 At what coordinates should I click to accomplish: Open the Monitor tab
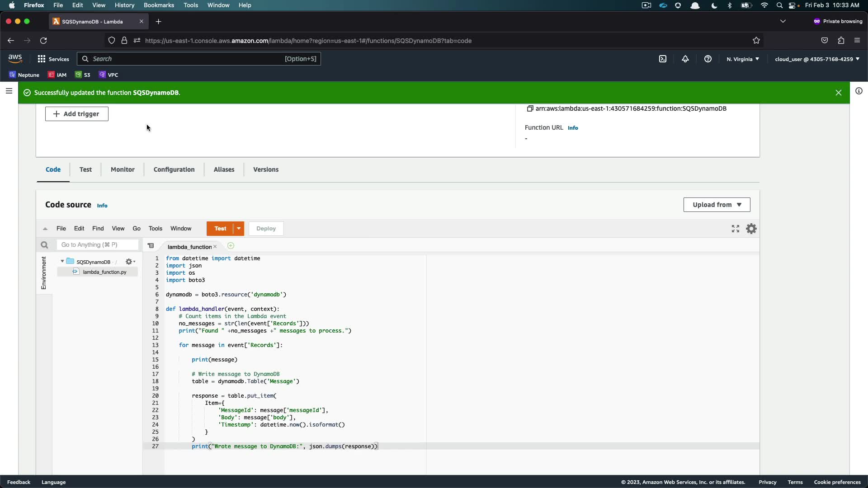pyautogui.click(x=123, y=169)
